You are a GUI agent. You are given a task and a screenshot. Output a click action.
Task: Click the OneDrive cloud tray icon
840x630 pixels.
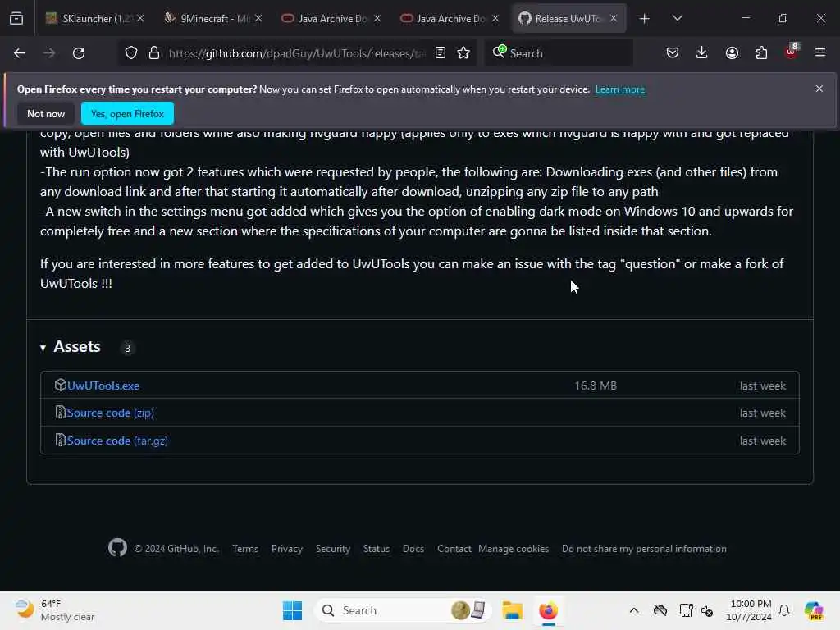[x=660, y=610]
